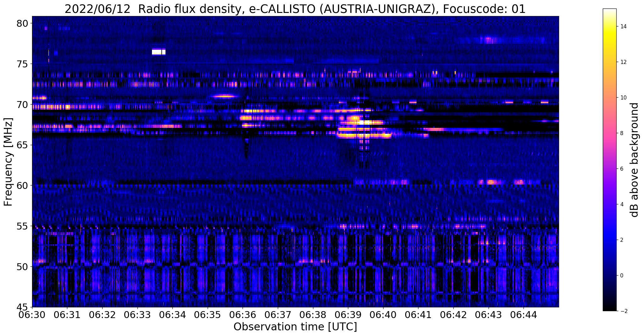Click the 06:40 time tick label
The height and width of the screenshot is (336, 644).
click(383, 314)
